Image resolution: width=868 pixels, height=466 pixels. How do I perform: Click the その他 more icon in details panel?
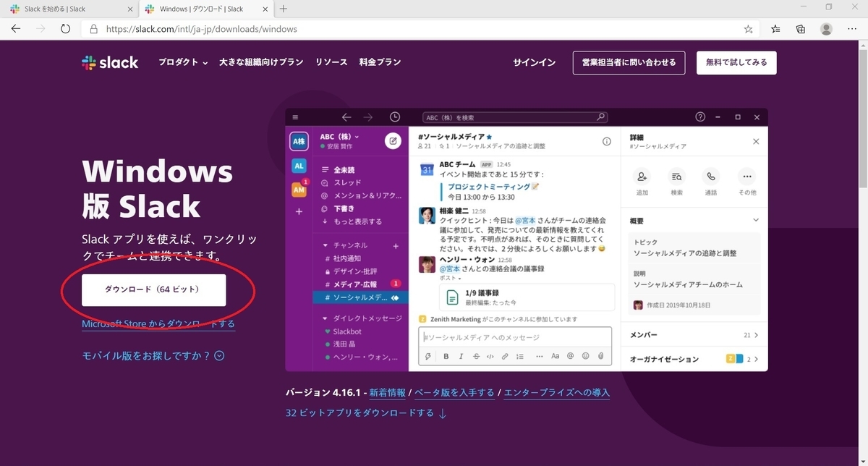747,176
